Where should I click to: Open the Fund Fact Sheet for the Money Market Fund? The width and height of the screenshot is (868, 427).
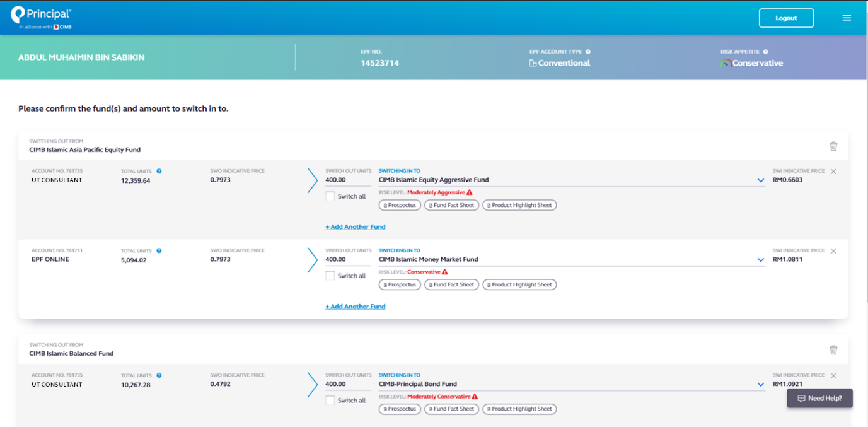pyautogui.click(x=451, y=284)
